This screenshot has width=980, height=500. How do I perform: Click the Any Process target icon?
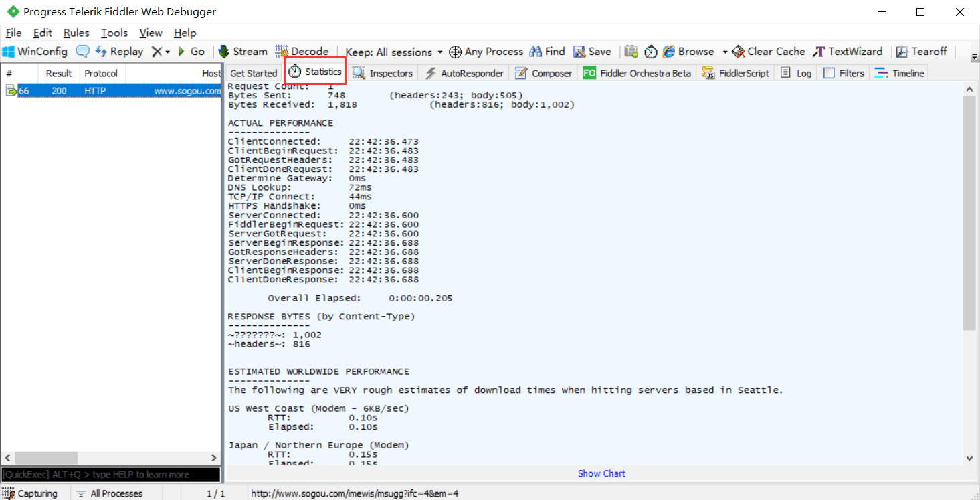point(455,52)
